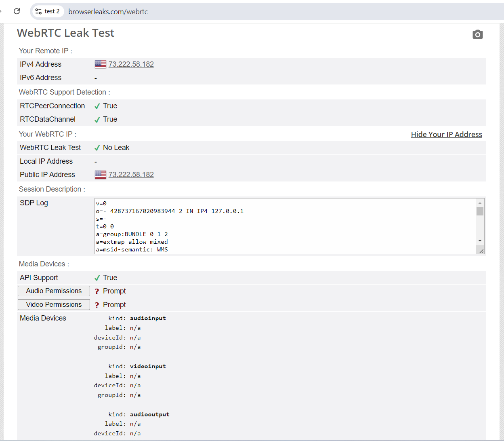The image size is (504, 441).
Task: Click the red question mark for Video Permissions
Action: [97, 305]
